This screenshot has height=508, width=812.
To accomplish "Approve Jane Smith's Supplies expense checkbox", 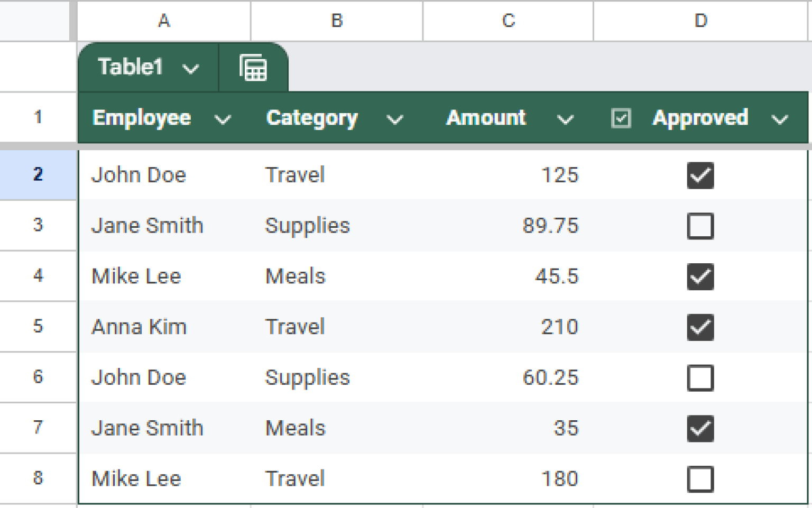I will pyautogui.click(x=700, y=226).
